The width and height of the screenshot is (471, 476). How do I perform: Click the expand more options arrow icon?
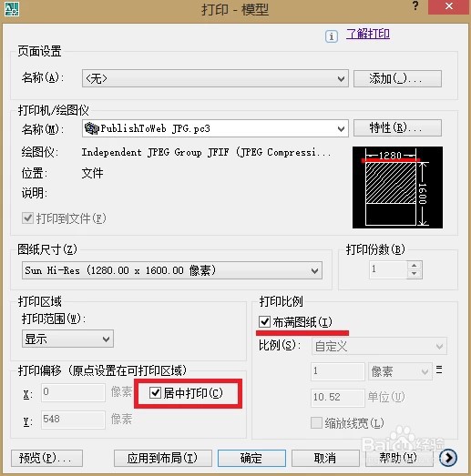448,458
